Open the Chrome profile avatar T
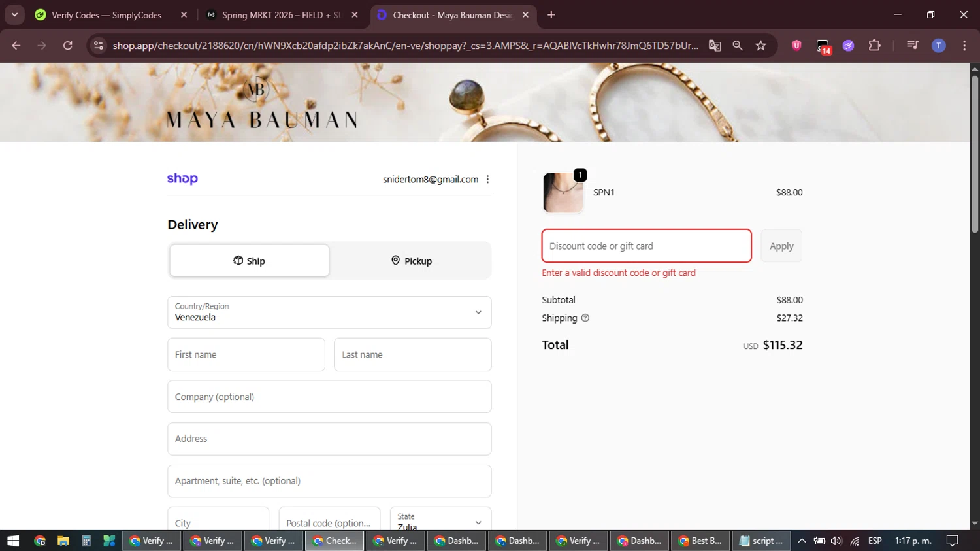This screenshot has height=551, width=980. [x=938, y=45]
